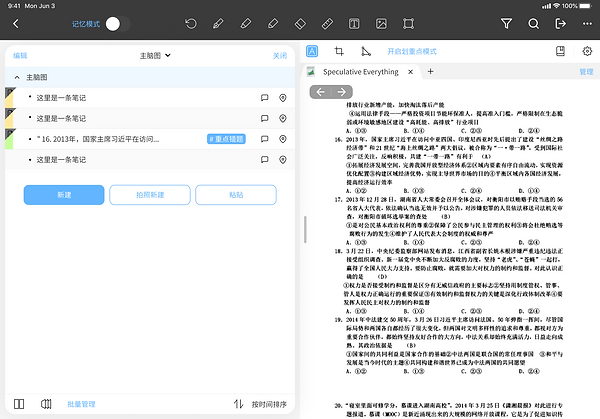Toggle the 记忆模式 switch
The height and width of the screenshot is (419, 600).
click(x=117, y=24)
